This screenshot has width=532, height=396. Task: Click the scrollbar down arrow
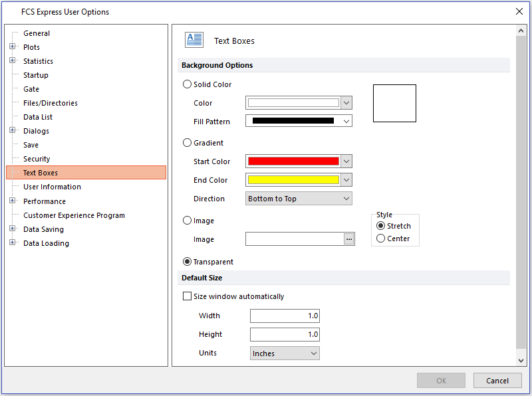point(521,361)
